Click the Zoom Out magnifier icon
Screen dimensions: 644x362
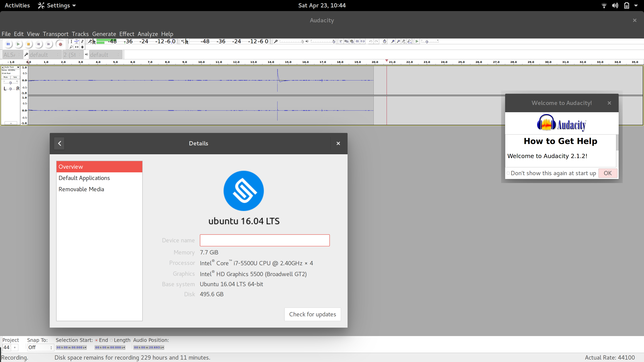pyautogui.click(x=398, y=41)
